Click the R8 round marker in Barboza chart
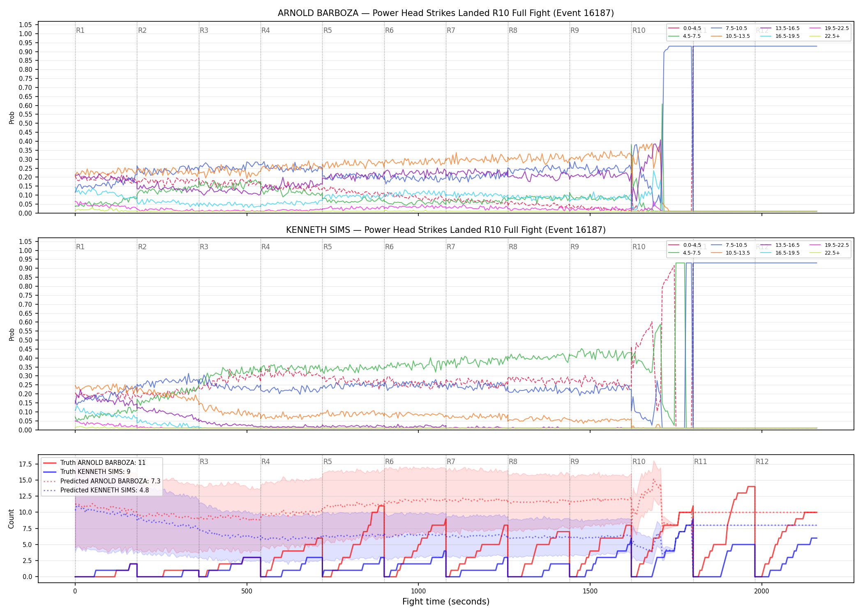This screenshot has height=616, width=863. (x=513, y=30)
